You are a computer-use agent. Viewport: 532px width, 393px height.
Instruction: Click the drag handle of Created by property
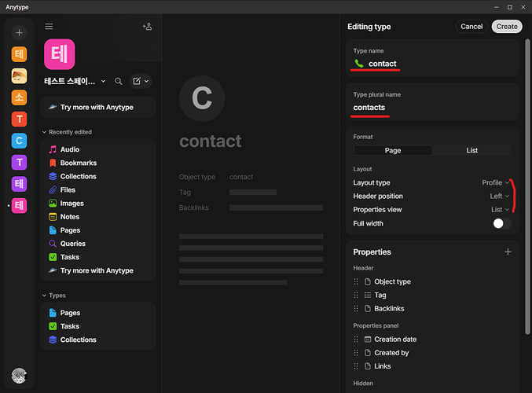[x=356, y=353]
